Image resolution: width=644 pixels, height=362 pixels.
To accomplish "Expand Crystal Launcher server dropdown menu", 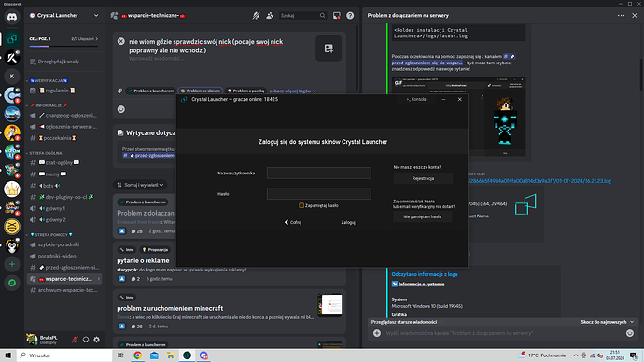I will [x=96, y=16].
